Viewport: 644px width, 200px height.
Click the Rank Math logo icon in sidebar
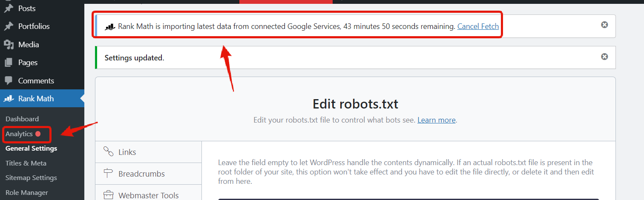click(x=9, y=99)
